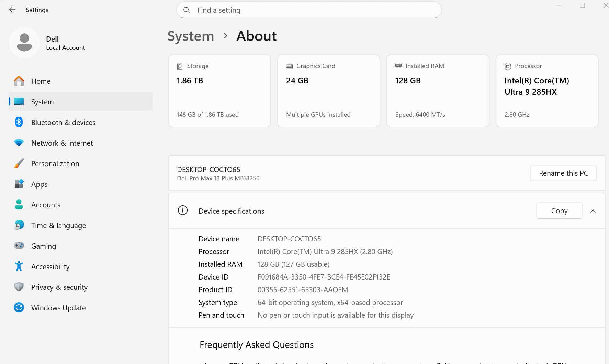Open the Apps settings page
The width and height of the screenshot is (609, 364).
pos(40,184)
